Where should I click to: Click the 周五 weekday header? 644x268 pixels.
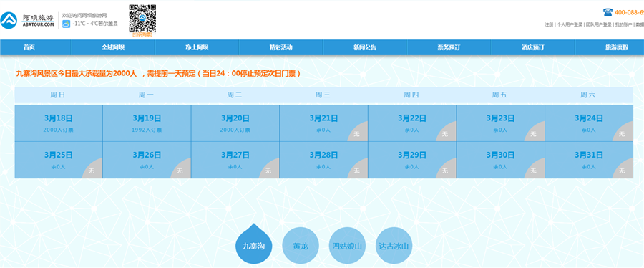point(499,95)
